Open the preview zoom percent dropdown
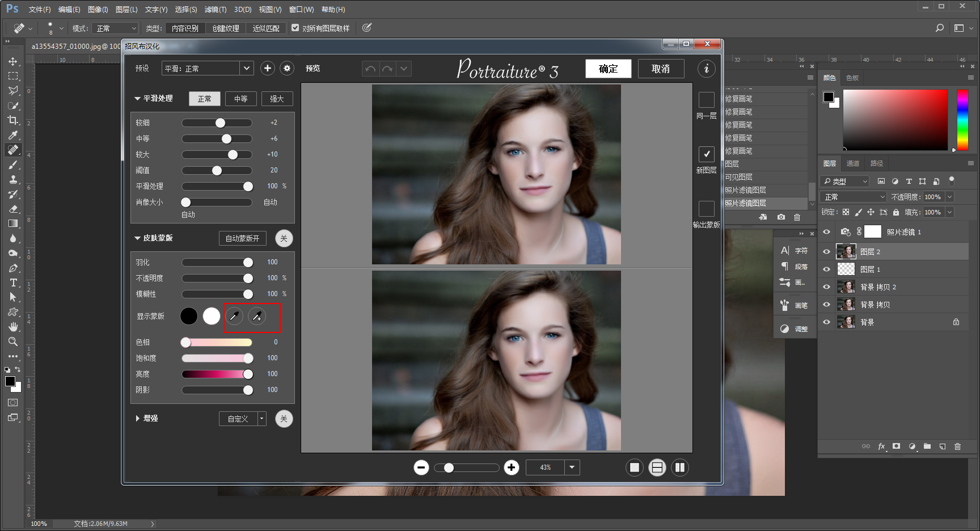 [x=572, y=467]
